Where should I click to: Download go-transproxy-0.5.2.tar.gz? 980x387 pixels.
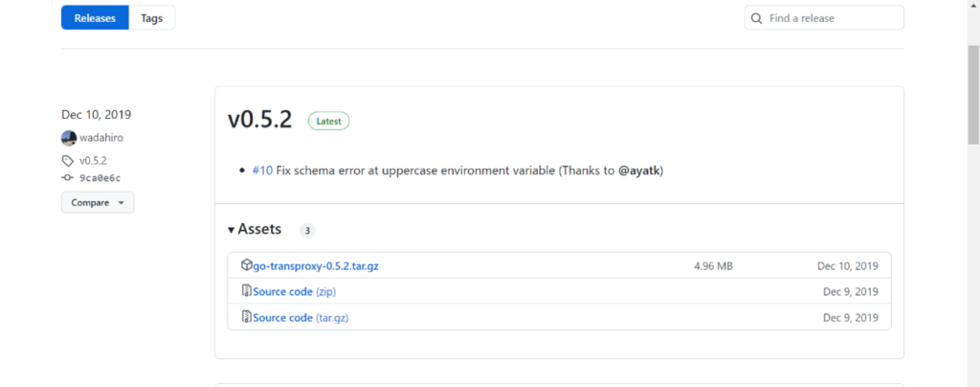pyautogui.click(x=316, y=265)
